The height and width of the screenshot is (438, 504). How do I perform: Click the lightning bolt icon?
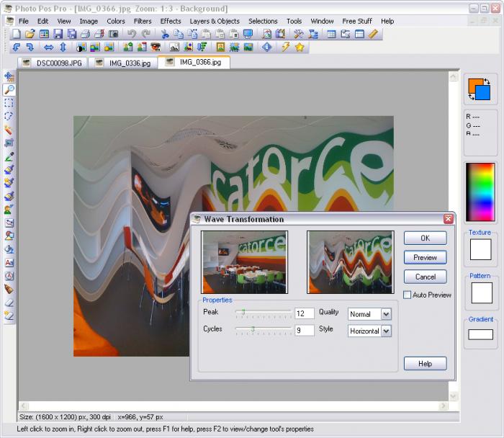285,48
